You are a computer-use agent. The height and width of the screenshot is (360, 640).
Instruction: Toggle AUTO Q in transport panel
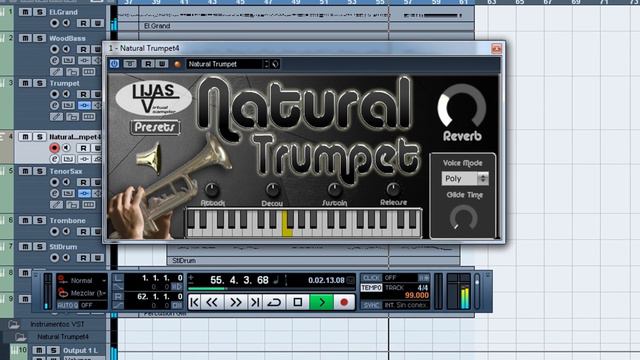(x=67, y=305)
